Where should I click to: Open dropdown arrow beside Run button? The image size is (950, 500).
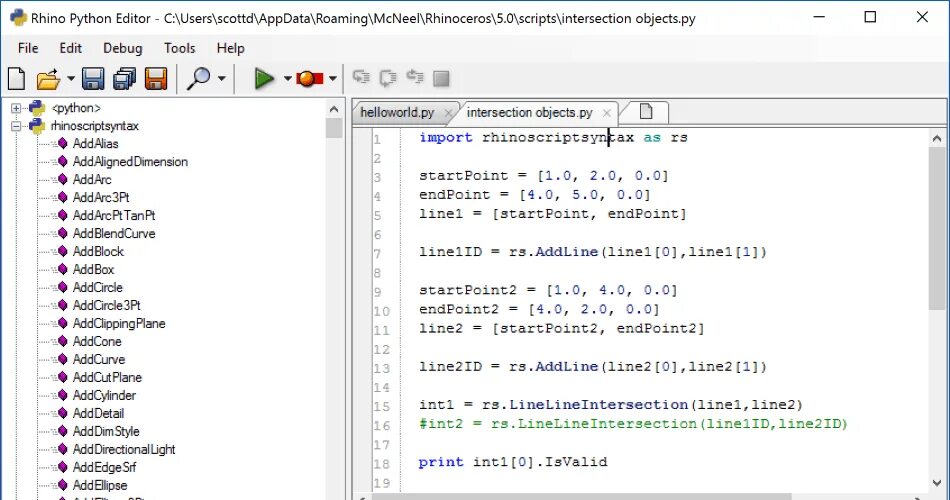point(287,79)
